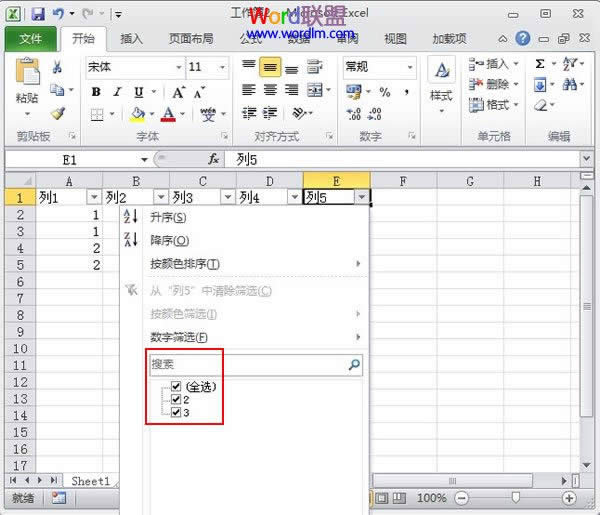Click the Comma Style icon
Screen dimensions: 600x515
[406, 92]
